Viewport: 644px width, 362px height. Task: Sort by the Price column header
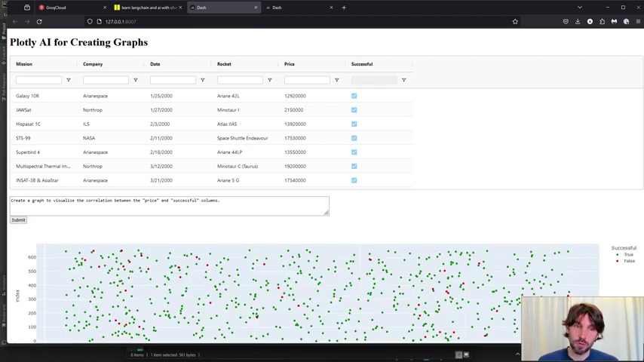coord(289,64)
